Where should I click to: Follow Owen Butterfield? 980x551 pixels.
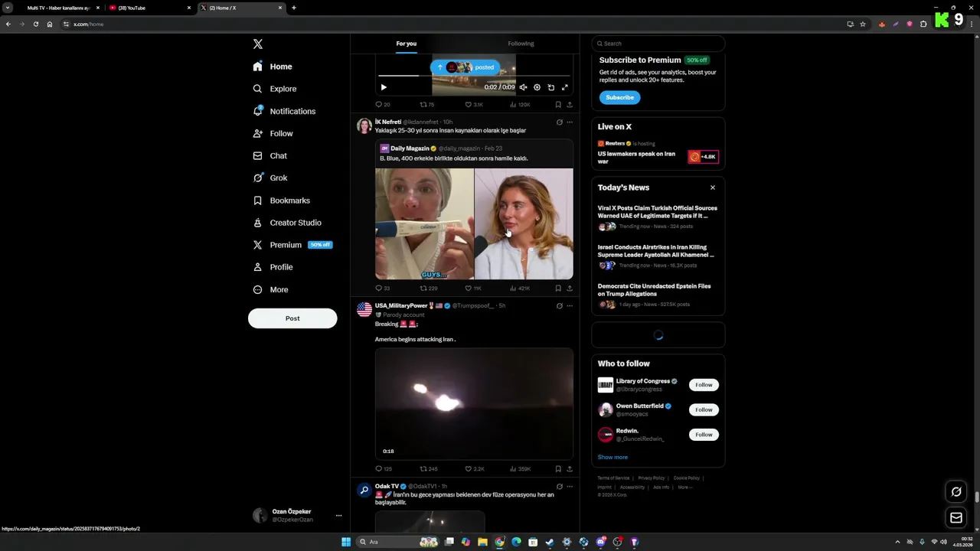[704, 409]
